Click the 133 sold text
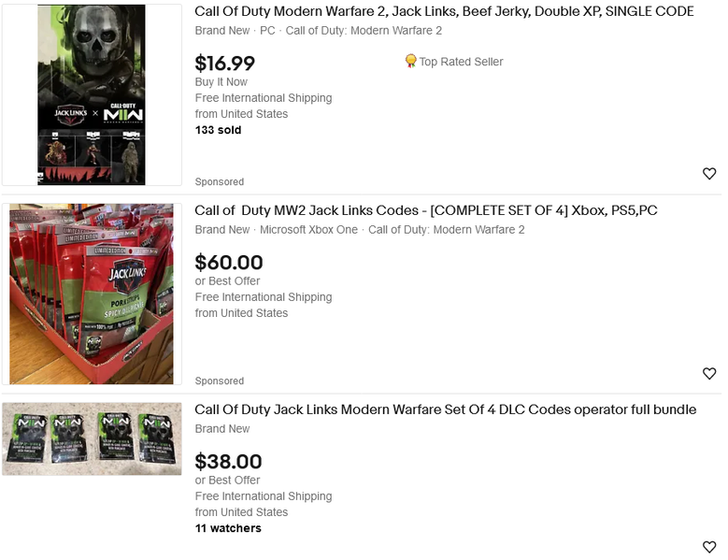The width and height of the screenshot is (728, 560). (x=218, y=130)
